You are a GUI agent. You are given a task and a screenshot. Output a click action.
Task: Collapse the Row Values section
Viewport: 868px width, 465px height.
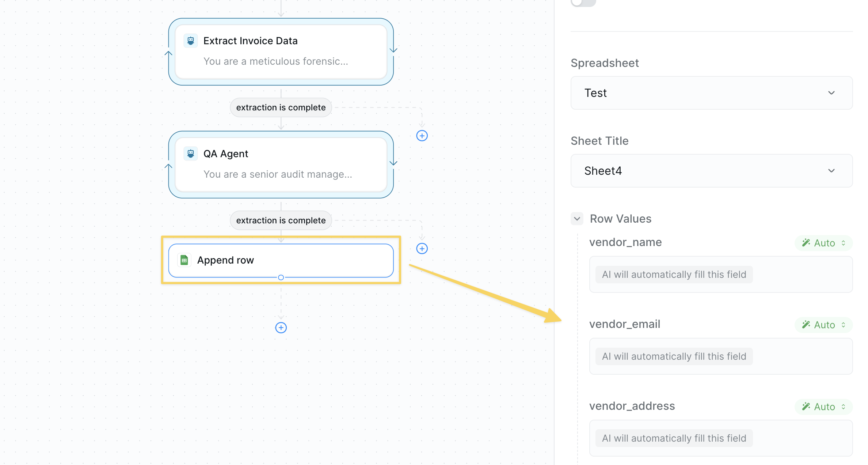point(577,219)
